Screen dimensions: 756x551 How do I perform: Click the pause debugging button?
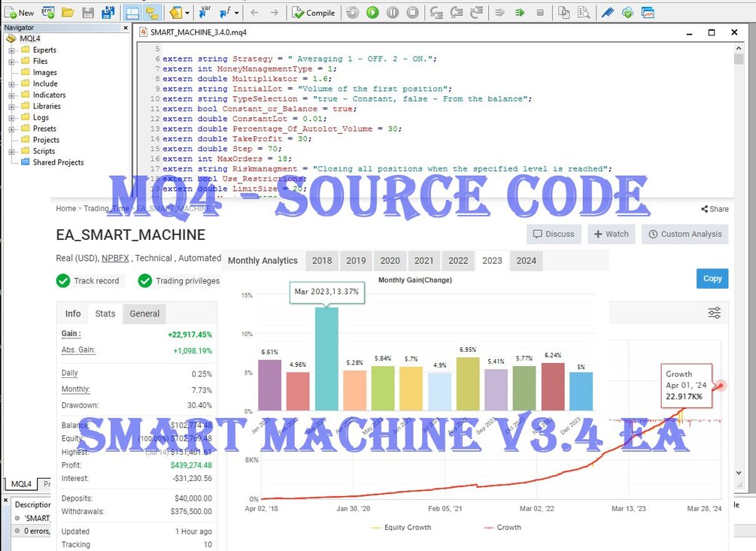(x=393, y=13)
